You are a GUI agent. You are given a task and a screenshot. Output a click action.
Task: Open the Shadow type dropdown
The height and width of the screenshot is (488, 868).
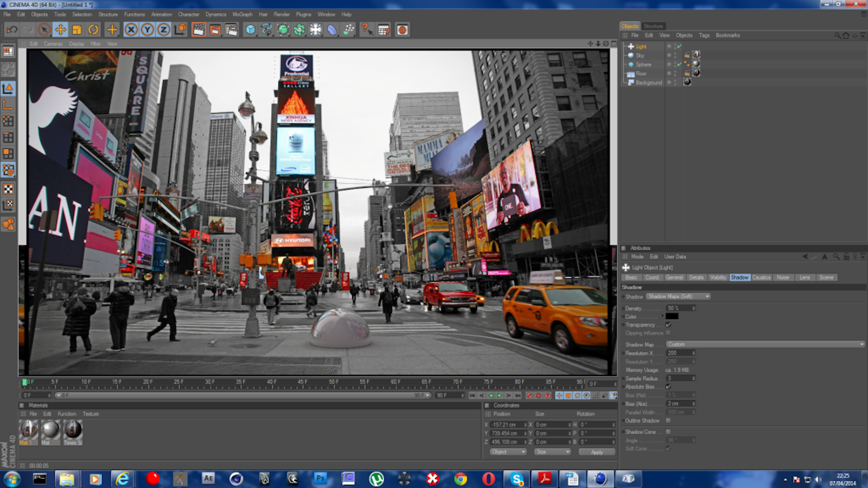678,296
